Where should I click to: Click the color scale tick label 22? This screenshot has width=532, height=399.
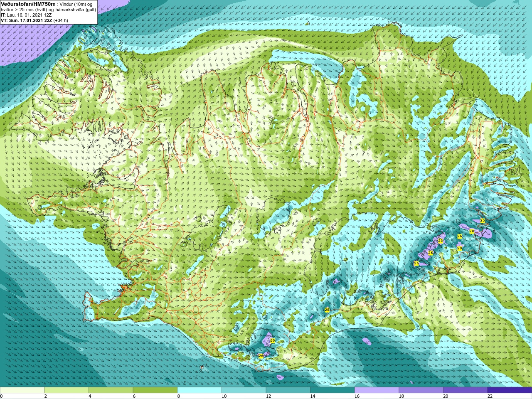point(490,396)
